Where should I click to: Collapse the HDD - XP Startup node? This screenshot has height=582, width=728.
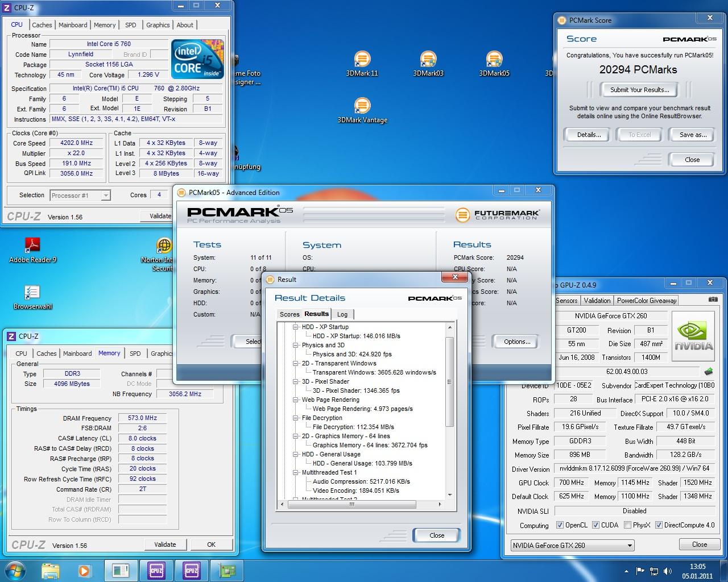coord(296,327)
